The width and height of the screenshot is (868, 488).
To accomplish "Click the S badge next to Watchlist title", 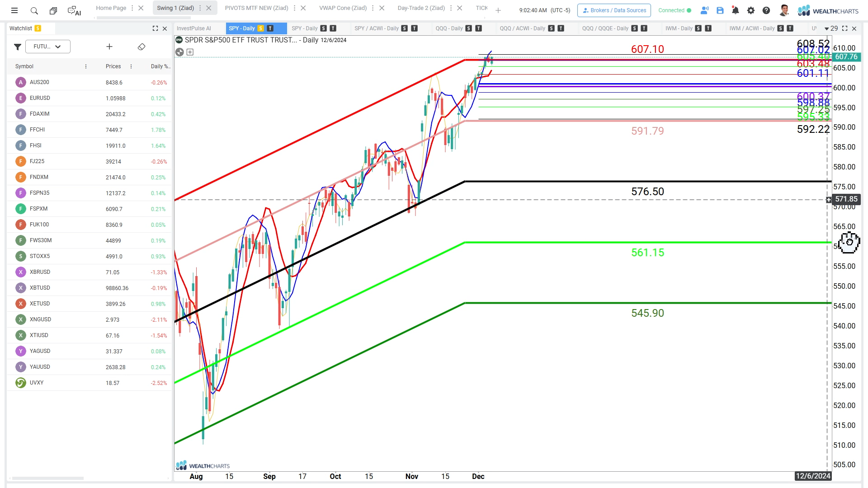I will point(38,28).
